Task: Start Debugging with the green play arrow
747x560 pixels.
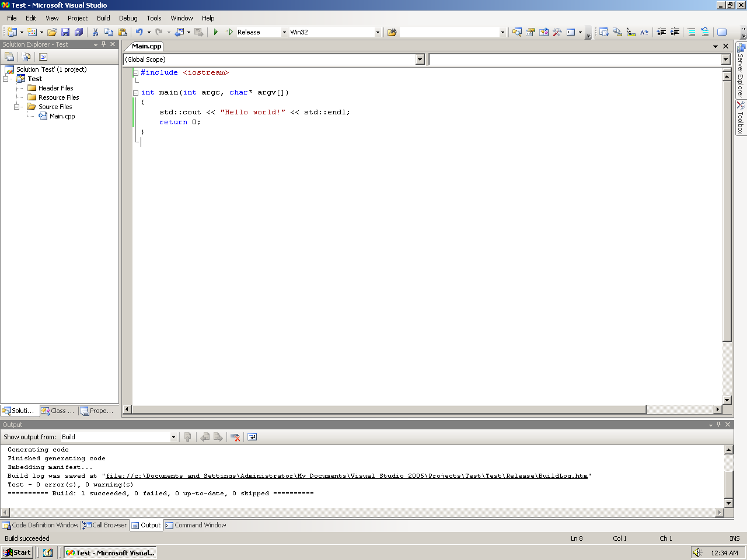Action: tap(216, 32)
